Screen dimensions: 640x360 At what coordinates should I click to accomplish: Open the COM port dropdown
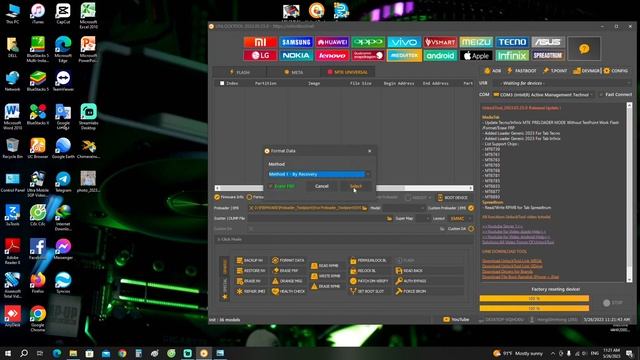tap(543, 95)
